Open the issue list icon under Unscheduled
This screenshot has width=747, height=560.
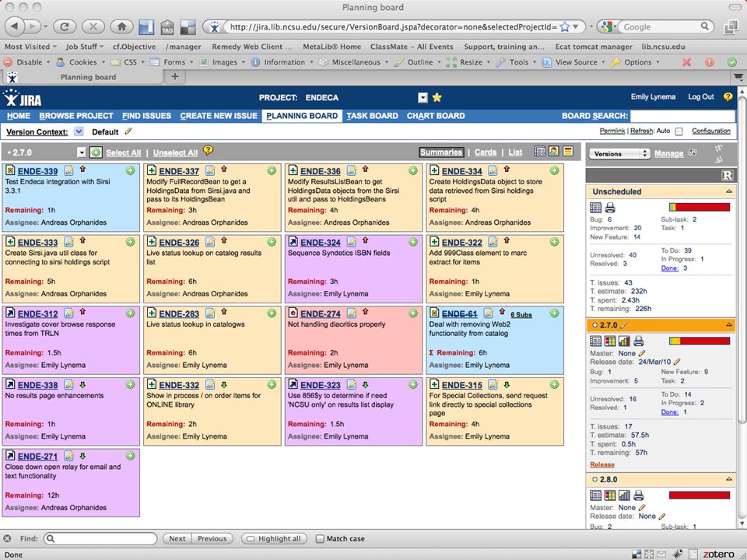pos(595,208)
